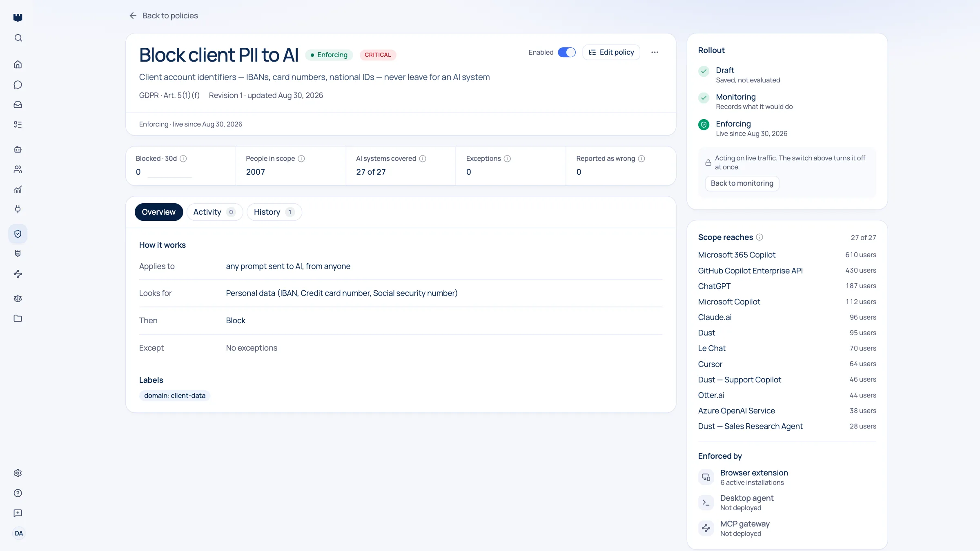Image resolution: width=980 pixels, height=551 pixels.
Task: Open Dust — Sales Research Agent entry
Action: (787, 426)
